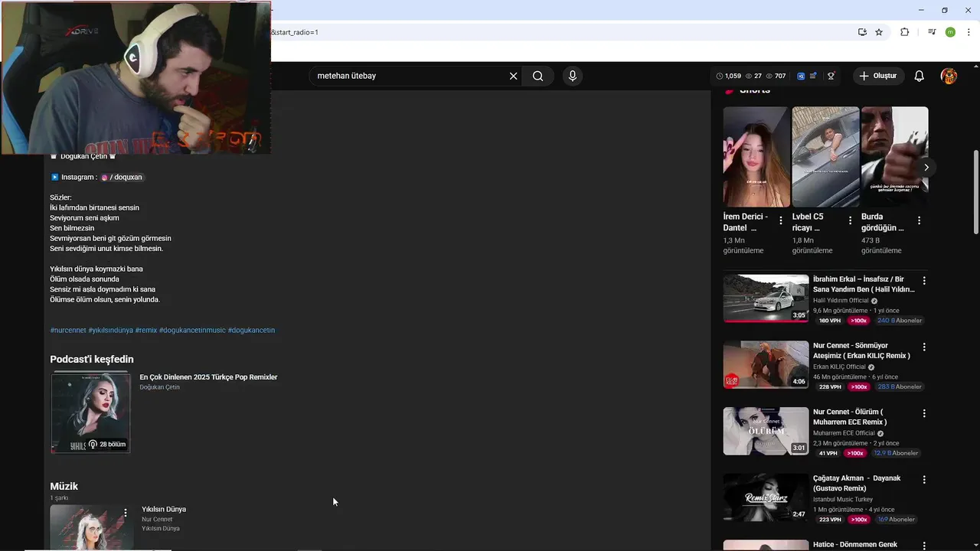Open options for Lvbel C5 short

click(850, 220)
